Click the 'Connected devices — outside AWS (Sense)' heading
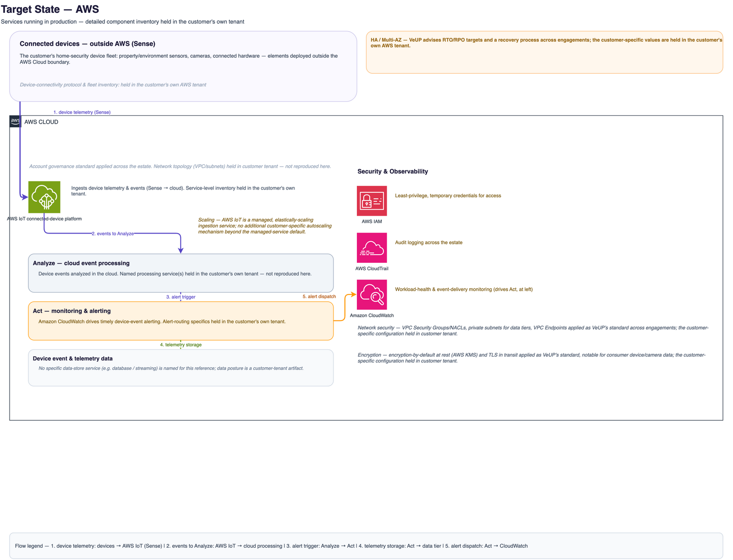The image size is (733, 560). pos(88,43)
